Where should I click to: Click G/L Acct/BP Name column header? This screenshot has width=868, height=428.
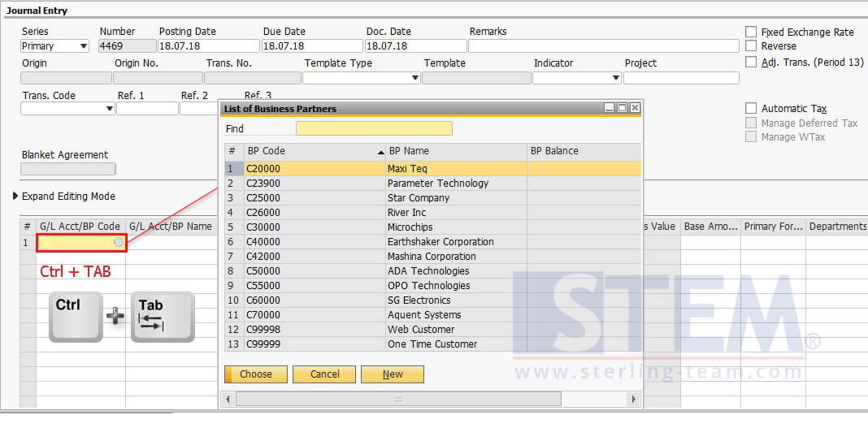pos(171,227)
